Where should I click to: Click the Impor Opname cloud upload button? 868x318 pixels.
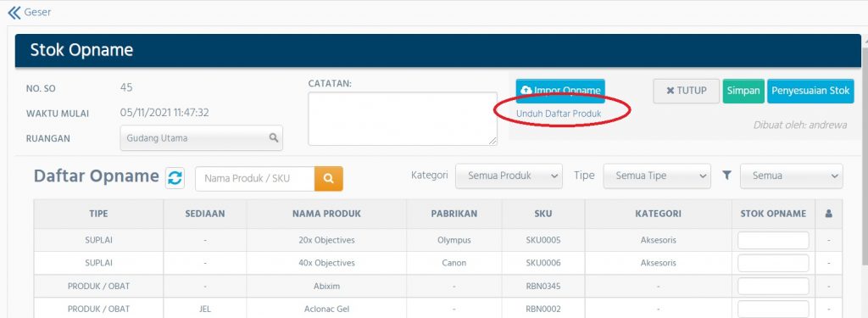coord(560,90)
